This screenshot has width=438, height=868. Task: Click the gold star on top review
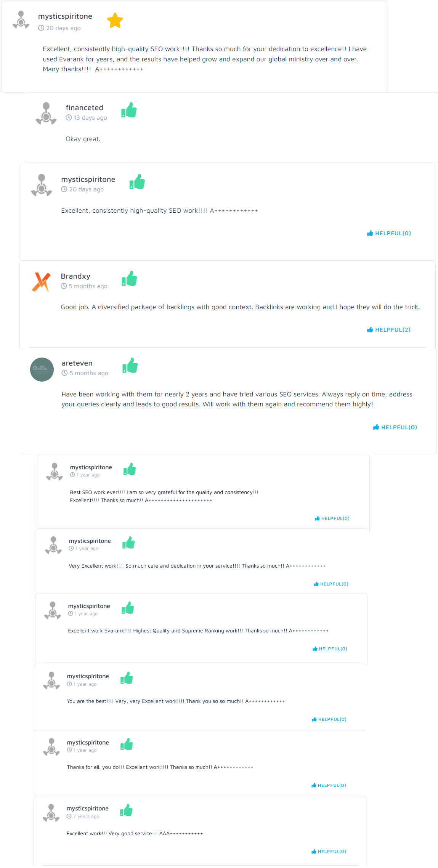[115, 21]
